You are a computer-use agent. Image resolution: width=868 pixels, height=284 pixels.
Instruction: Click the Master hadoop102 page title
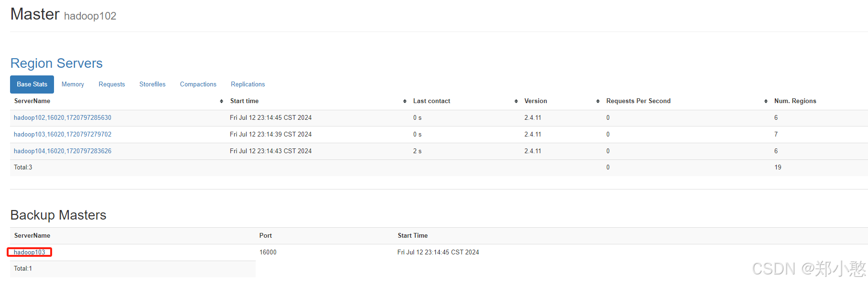(63, 15)
